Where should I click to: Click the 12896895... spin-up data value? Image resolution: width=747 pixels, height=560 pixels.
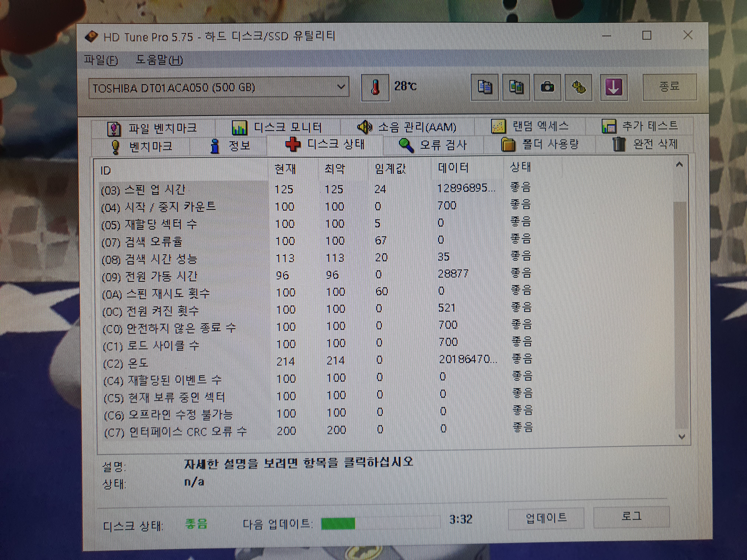466,188
